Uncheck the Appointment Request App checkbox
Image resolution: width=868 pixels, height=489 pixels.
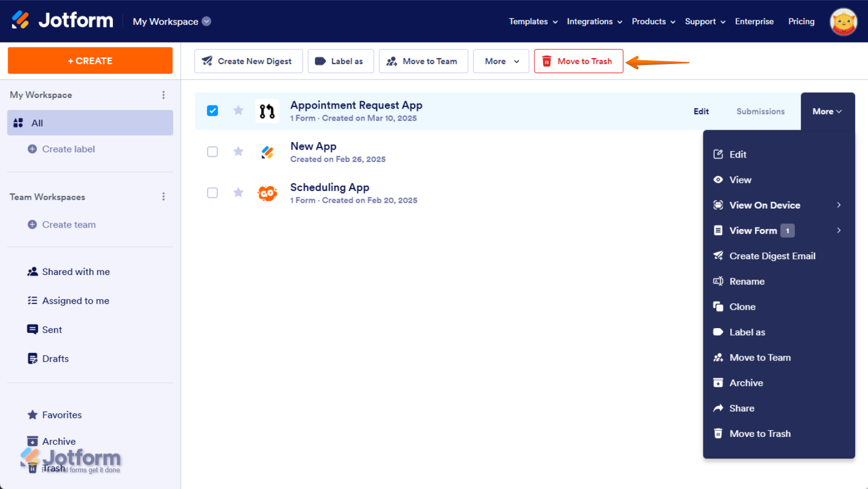(212, 111)
